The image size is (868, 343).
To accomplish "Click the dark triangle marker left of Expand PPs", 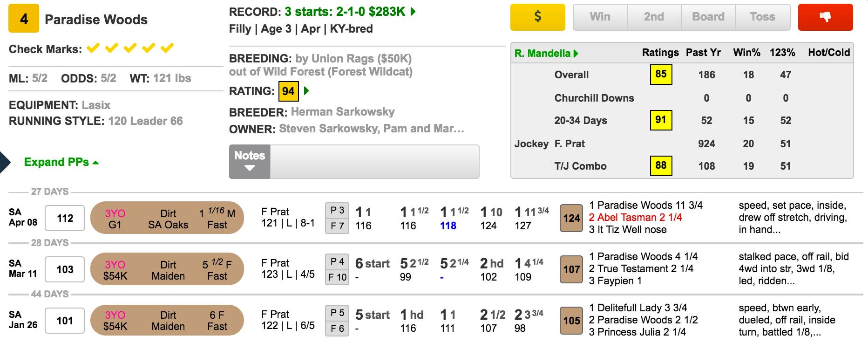I will [4, 162].
